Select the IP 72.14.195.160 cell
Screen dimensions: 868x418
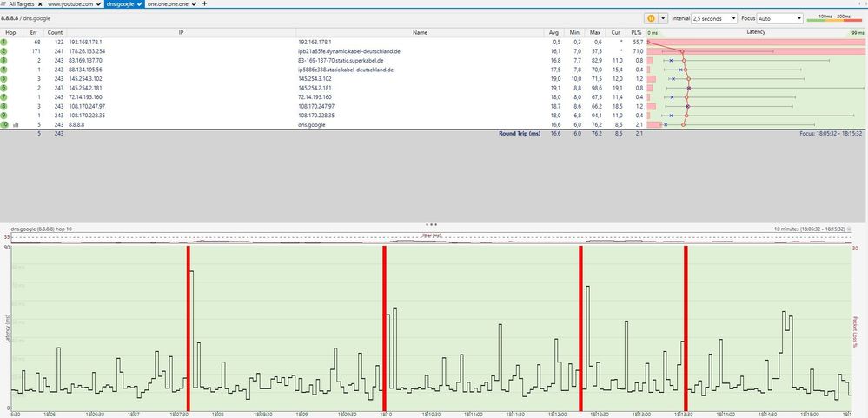point(85,96)
